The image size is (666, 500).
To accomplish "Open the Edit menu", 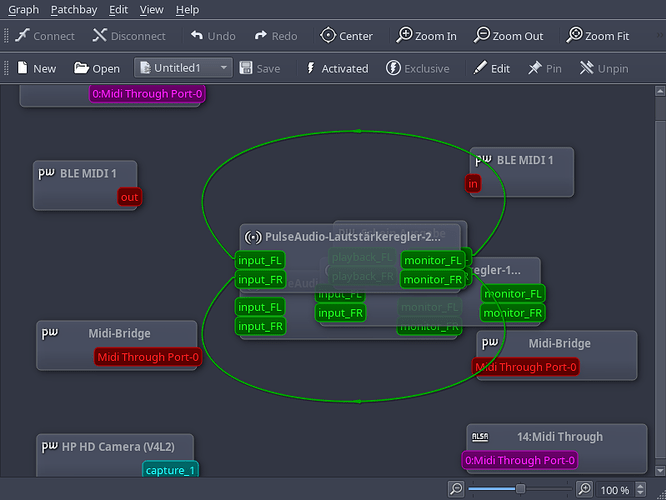I will click(118, 9).
